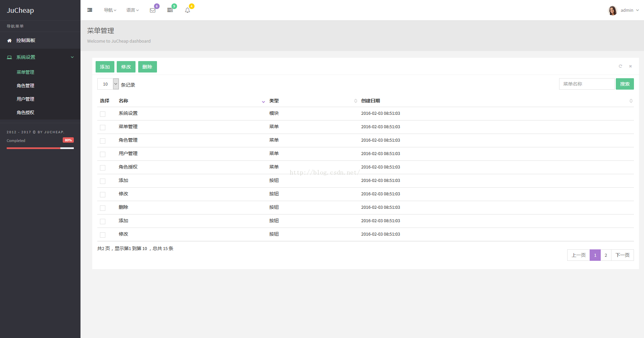Open the mail envelope notifications icon
Image resolution: width=644 pixels, height=338 pixels.
(153, 10)
